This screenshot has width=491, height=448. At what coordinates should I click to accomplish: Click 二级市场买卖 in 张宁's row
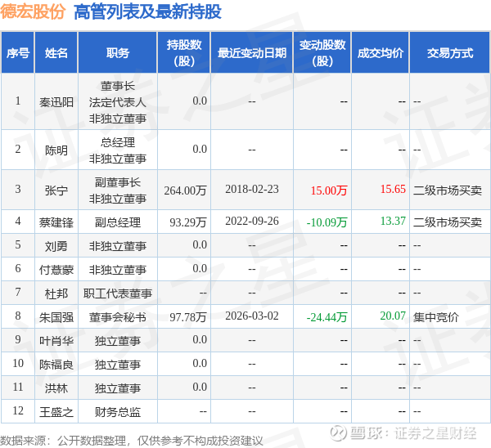coord(448,190)
